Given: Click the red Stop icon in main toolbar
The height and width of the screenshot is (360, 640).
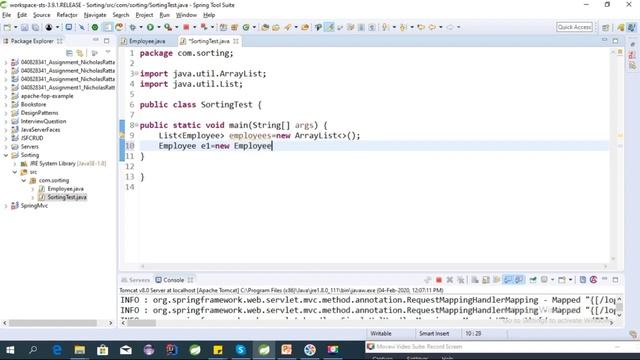Looking at the screenshot, I should [x=186, y=27].
